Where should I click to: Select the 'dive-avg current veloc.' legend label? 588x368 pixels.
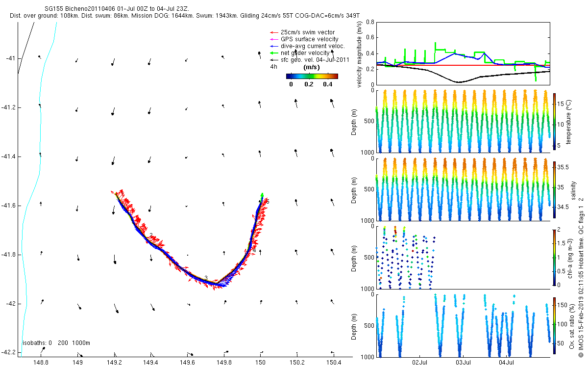coord(313,46)
